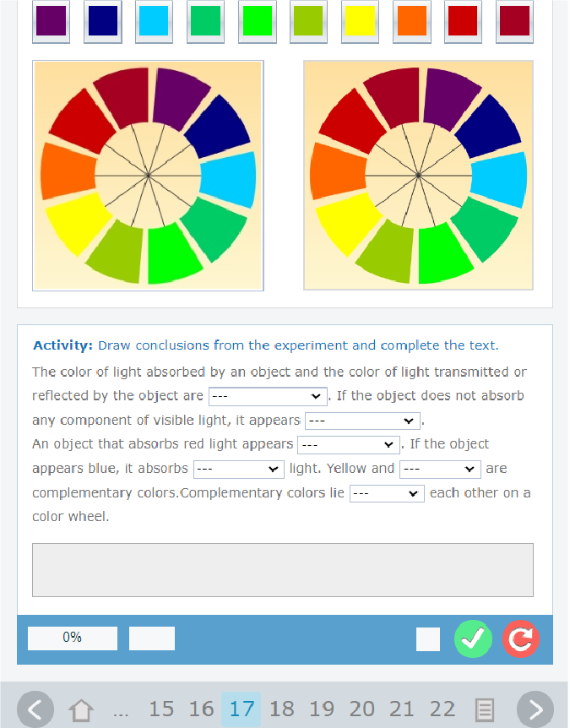Go to the next page arrow

pos(535,709)
